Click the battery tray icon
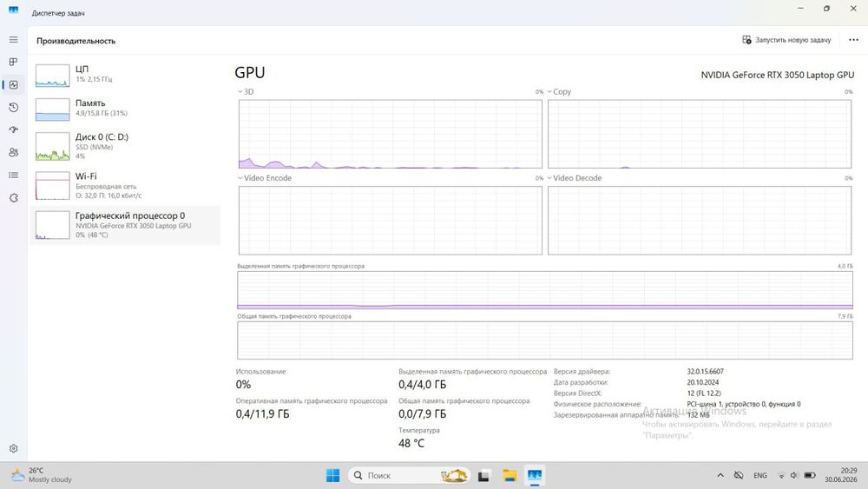868x489 pixels. [x=810, y=475]
